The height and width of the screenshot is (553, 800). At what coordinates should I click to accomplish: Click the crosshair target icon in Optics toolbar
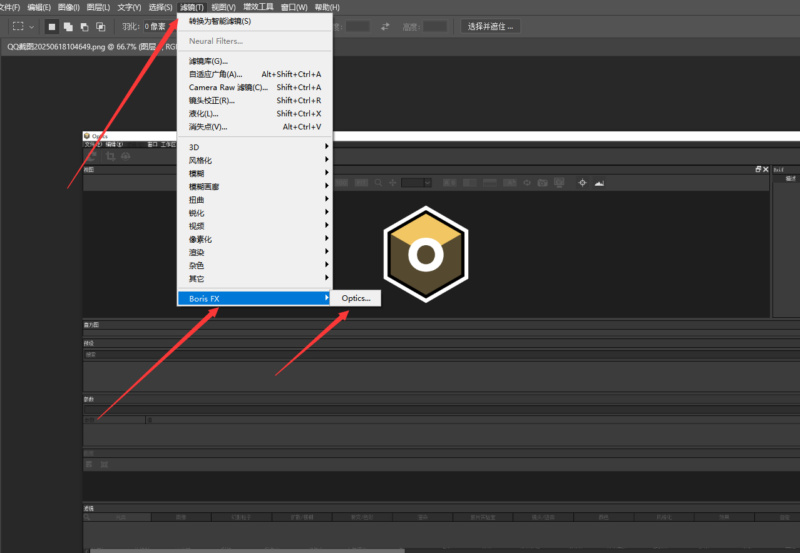582,183
